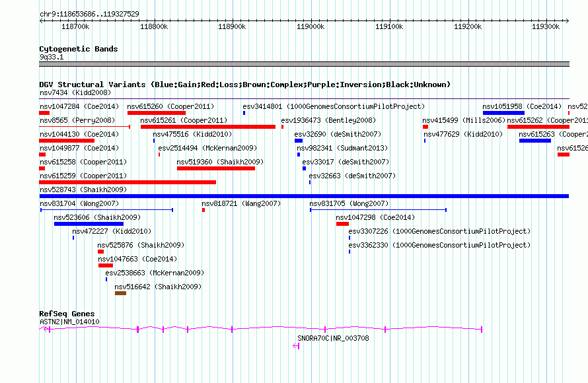Click the full-width blue nsv528743 bar
Screen dimensions: 588x383
[304, 196]
